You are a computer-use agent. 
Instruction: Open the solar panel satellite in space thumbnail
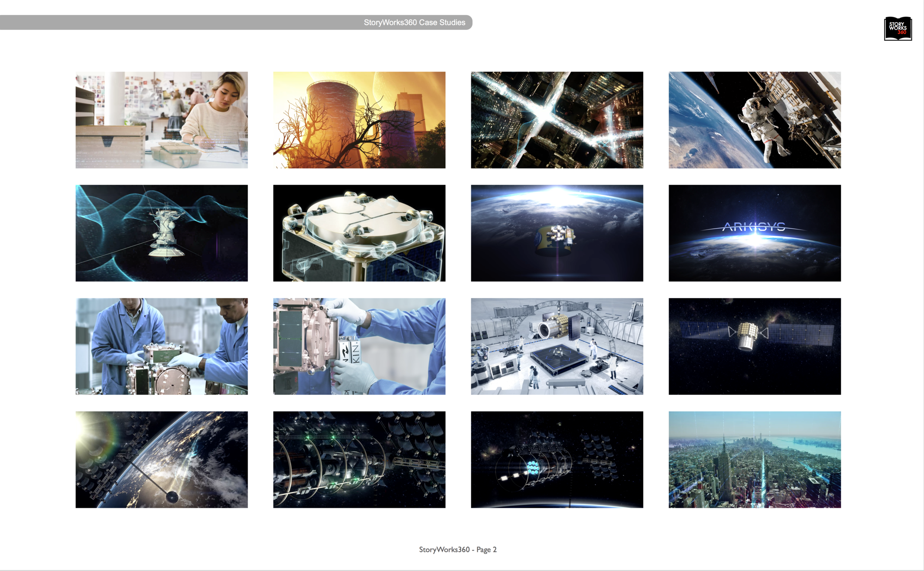pyautogui.click(x=754, y=346)
